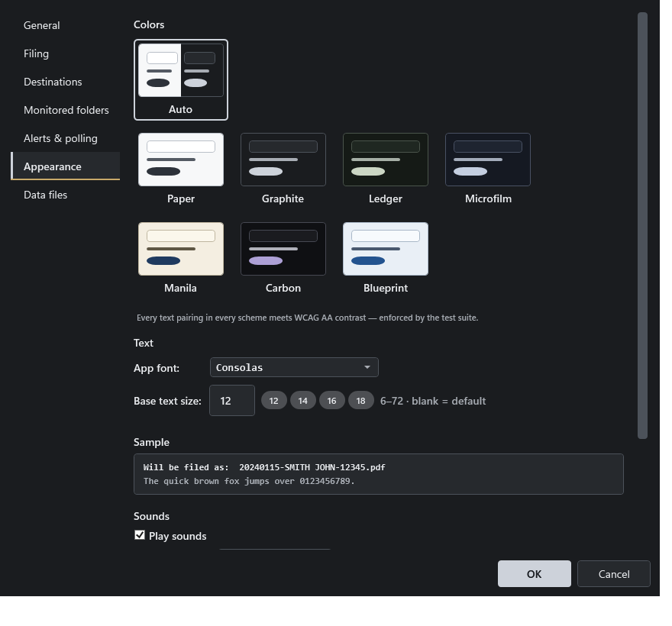672x626 pixels.
Task: Click 'The quick brown fox' sample line
Action: (249, 481)
